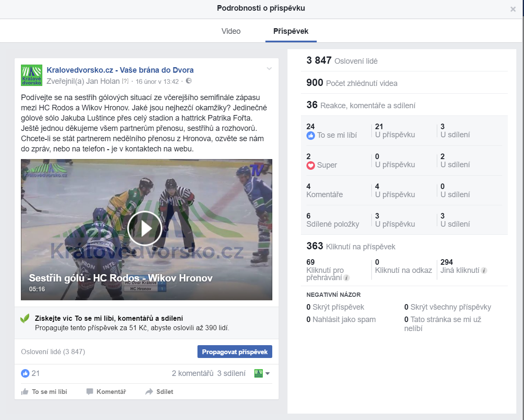Close the Podrobnosti o příspěvku dialog
The width and height of the screenshot is (524, 420).
(x=513, y=9)
